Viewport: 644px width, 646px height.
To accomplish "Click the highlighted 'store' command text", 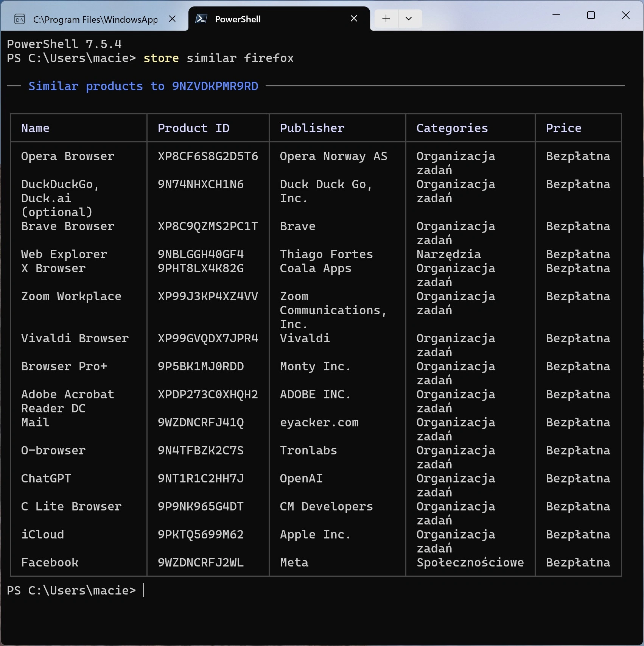I will (161, 58).
